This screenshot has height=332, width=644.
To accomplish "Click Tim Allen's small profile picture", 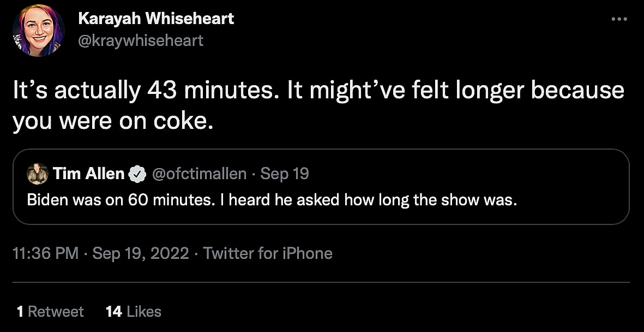I will pos(38,174).
